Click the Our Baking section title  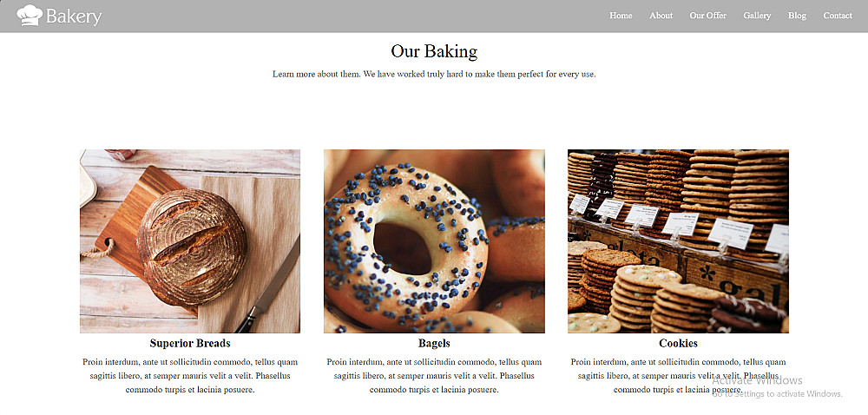tap(434, 51)
